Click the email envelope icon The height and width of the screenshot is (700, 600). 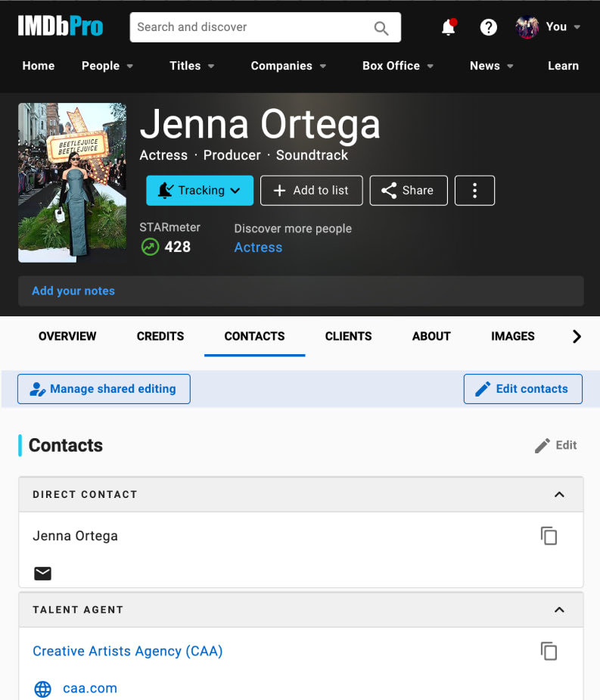point(43,573)
